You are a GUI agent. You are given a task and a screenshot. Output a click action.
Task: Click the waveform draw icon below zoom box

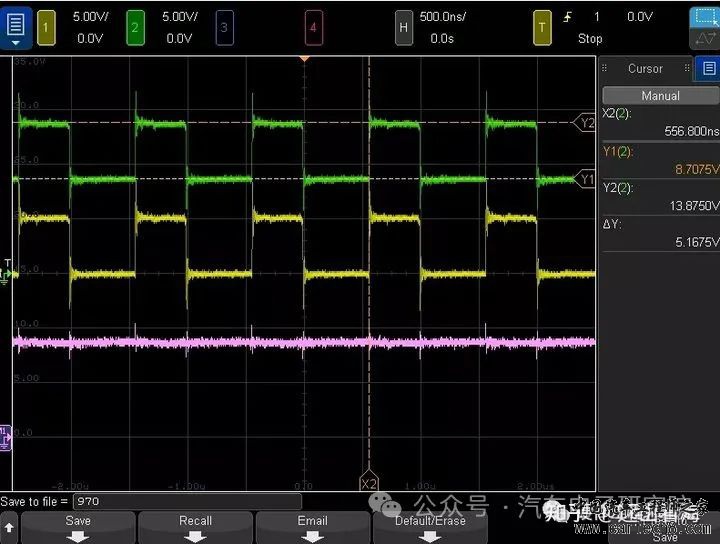coord(705,39)
